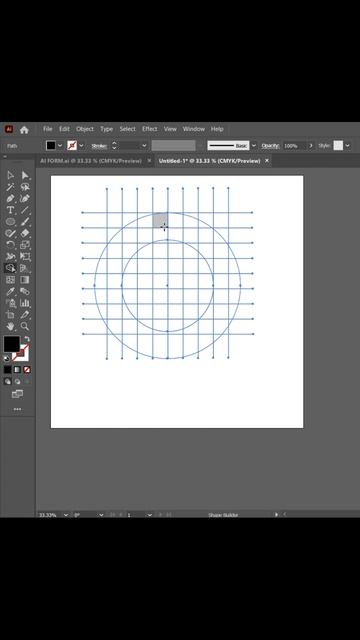The height and width of the screenshot is (640, 360).
Task: Open control bar stroke color dropdown
Action: [x=81, y=145]
